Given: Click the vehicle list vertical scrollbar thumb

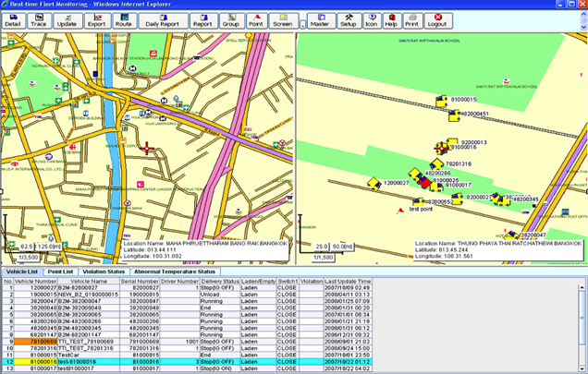Looking at the screenshot, I should pos(582,320).
